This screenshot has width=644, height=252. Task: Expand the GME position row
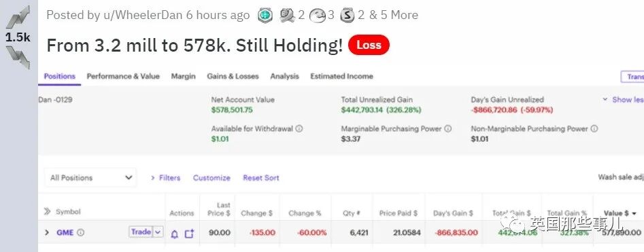tap(46, 233)
